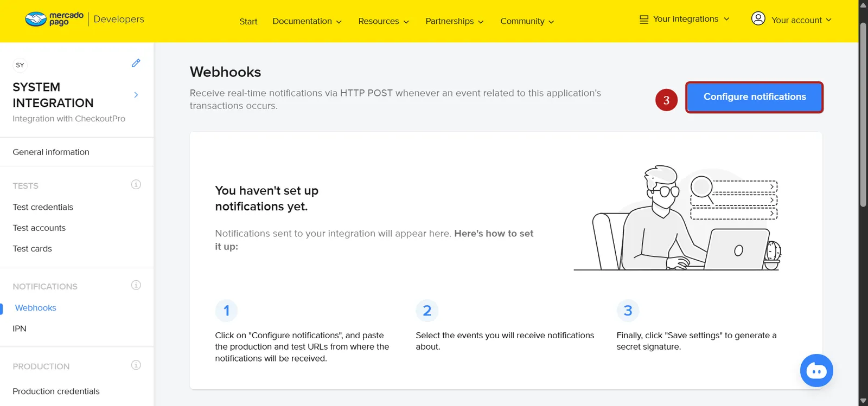
Task: Open the Test credentials link
Action: point(43,207)
